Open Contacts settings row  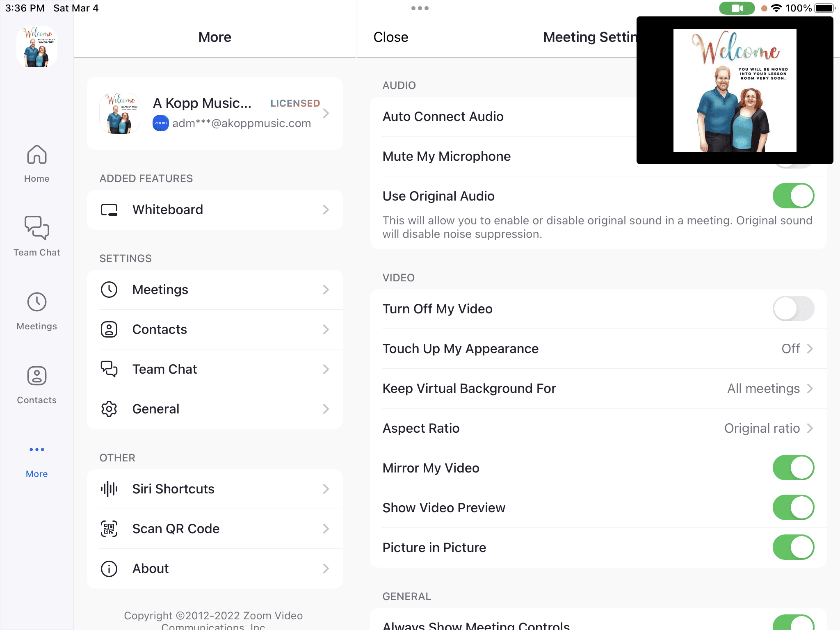(x=215, y=329)
